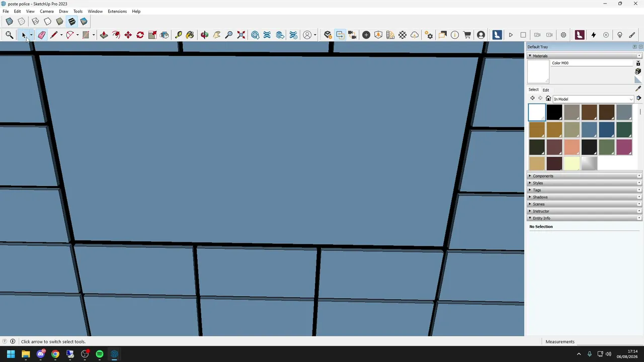Collapse the Materials panel

[x=584, y=56]
